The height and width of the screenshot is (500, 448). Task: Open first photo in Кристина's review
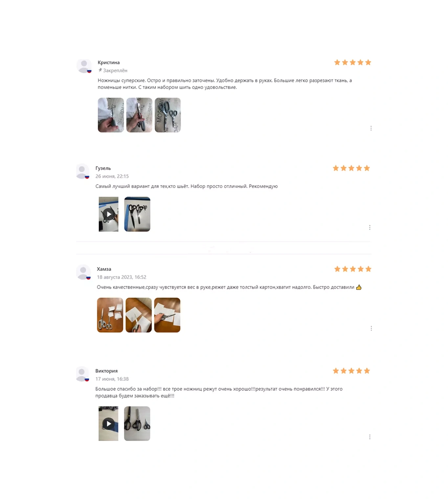(111, 115)
